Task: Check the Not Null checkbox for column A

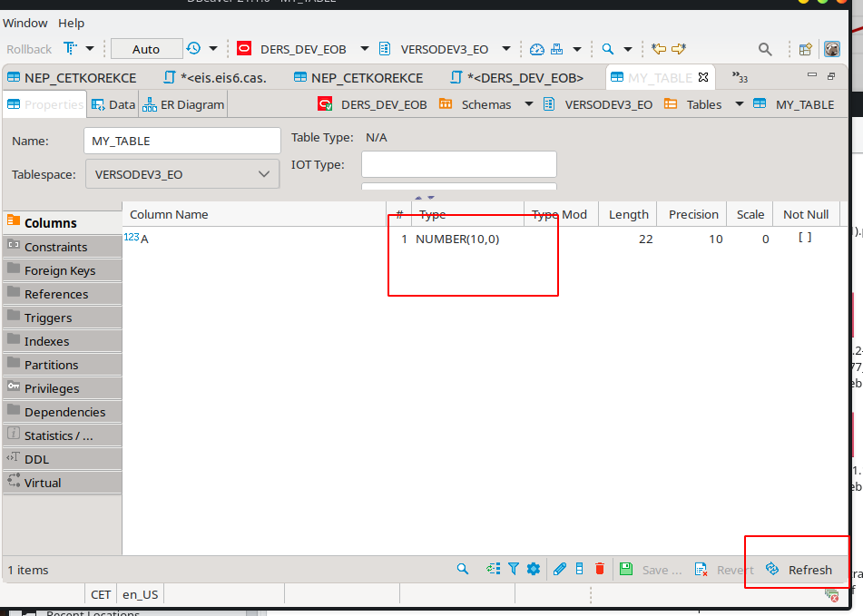Action: tap(805, 238)
